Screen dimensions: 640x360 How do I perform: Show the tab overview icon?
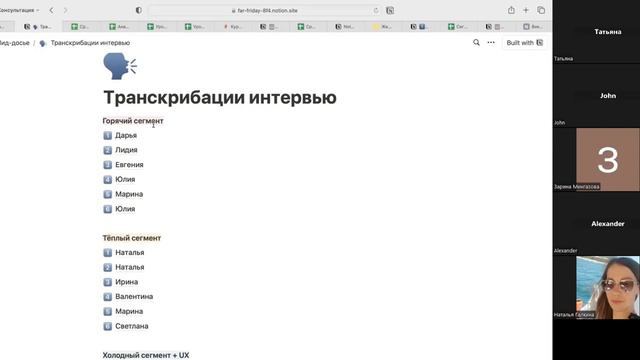(x=541, y=10)
